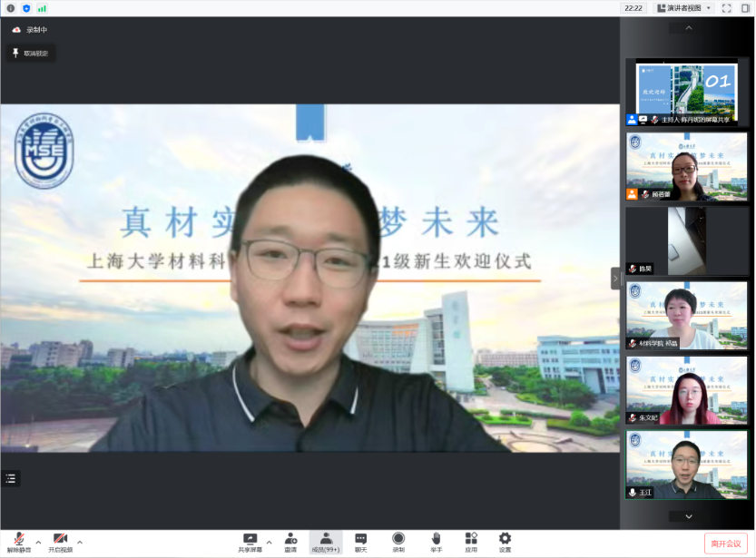The width and height of the screenshot is (756, 558).
Task: Click the Record (录制) icon
Action: point(398,539)
